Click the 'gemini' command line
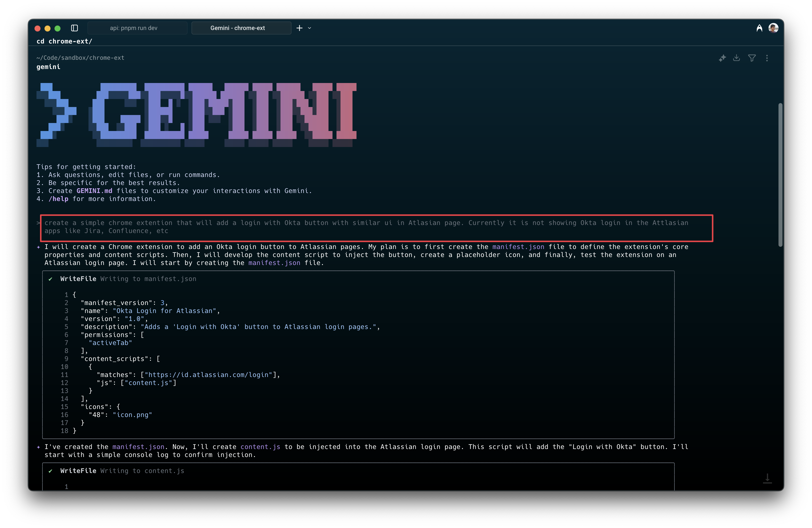This screenshot has height=528, width=812. pos(48,67)
